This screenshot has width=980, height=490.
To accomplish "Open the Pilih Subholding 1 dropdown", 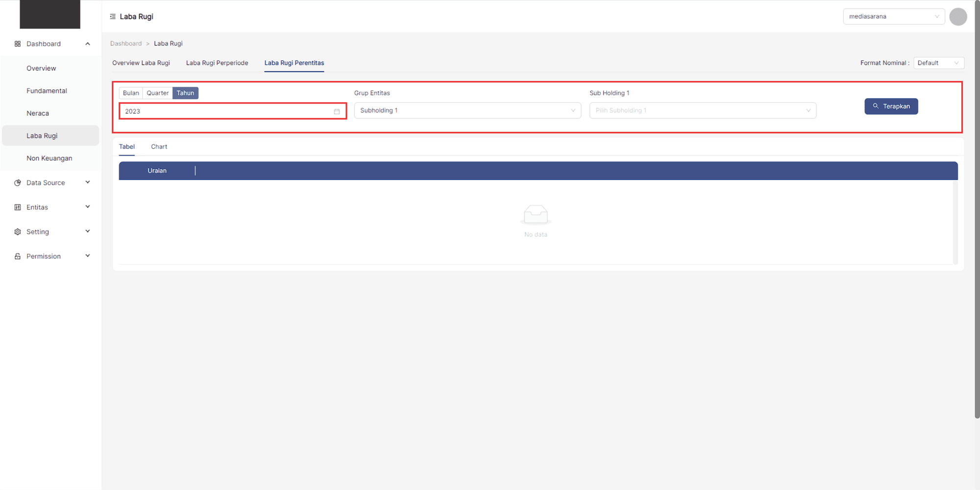I will pos(702,111).
